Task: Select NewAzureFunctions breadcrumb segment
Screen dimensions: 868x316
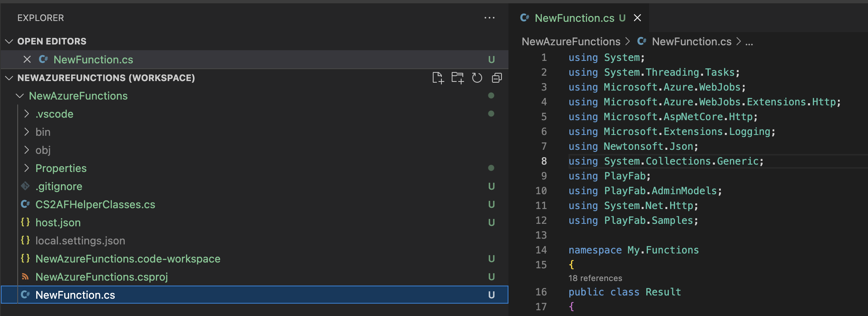Action: 571,42
